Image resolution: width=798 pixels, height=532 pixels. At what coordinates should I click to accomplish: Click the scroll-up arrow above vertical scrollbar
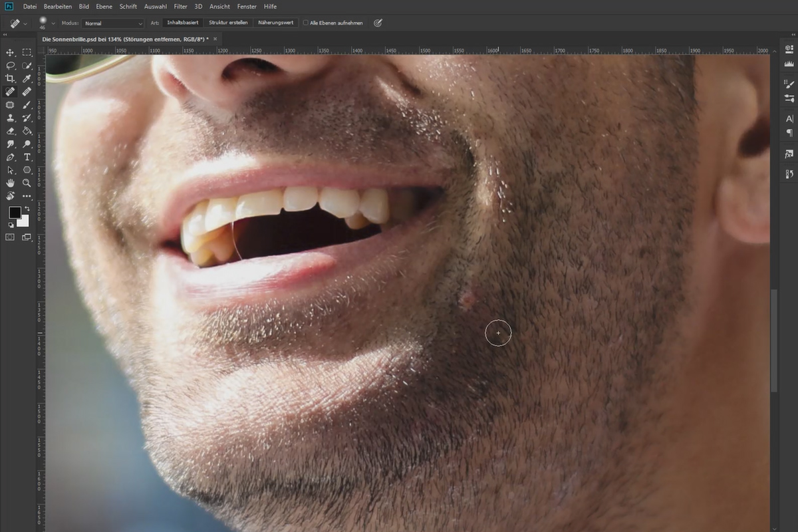[x=773, y=51]
